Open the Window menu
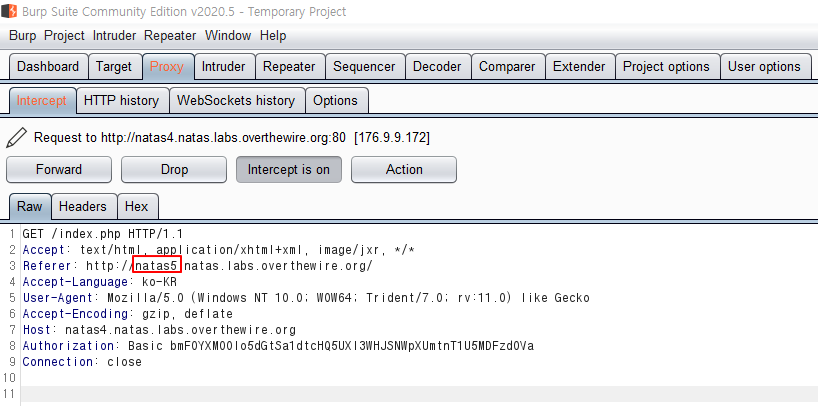Screen dimensions: 818x407 [x=228, y=36]
